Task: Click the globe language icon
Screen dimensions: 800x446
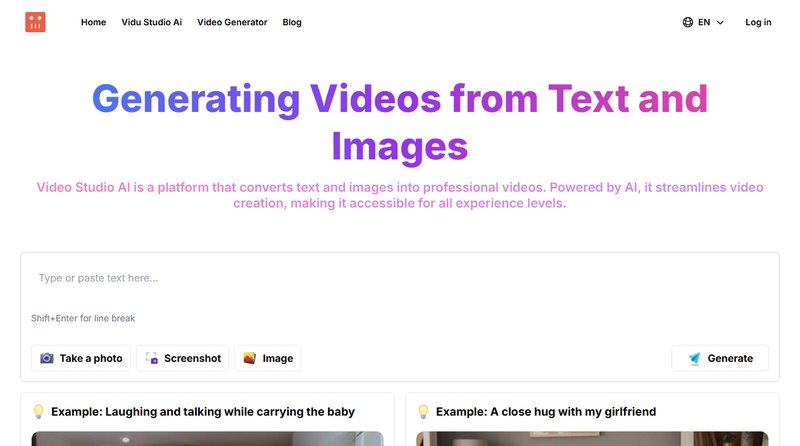Action: point(688,22)
